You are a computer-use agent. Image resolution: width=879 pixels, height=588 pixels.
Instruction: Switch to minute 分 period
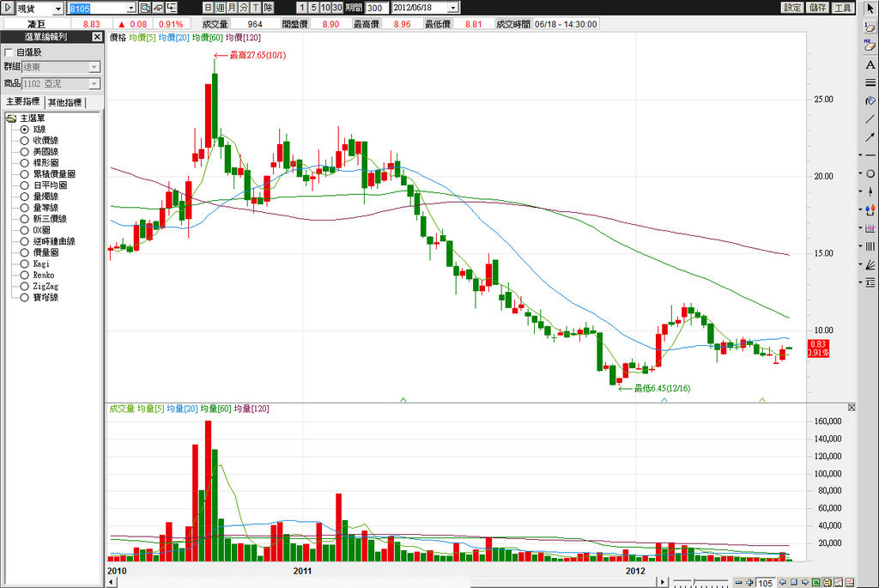click(244, 8)
